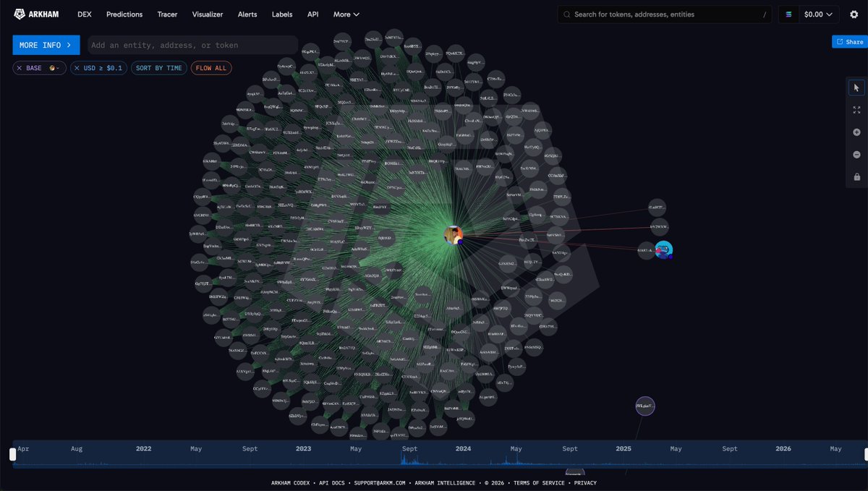This screenshot has height=491, width=868.
Task: Open the API nav item
Action: pos(312,14)
